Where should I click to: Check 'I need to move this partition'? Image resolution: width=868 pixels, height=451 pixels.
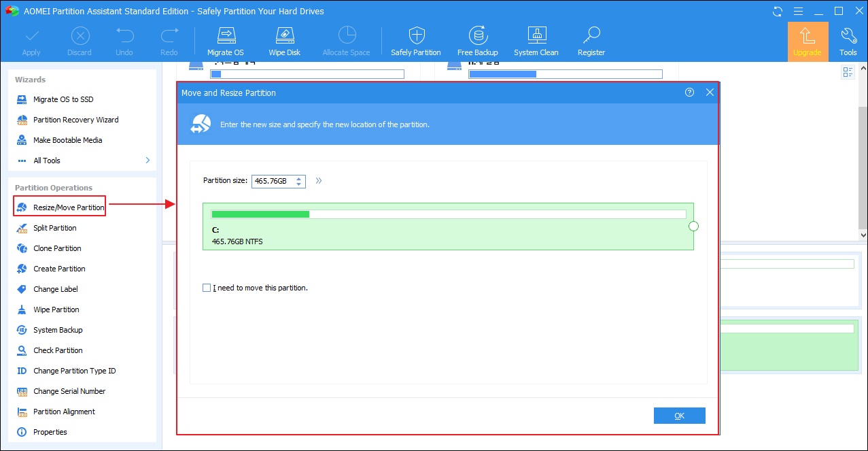pos(207,288)
